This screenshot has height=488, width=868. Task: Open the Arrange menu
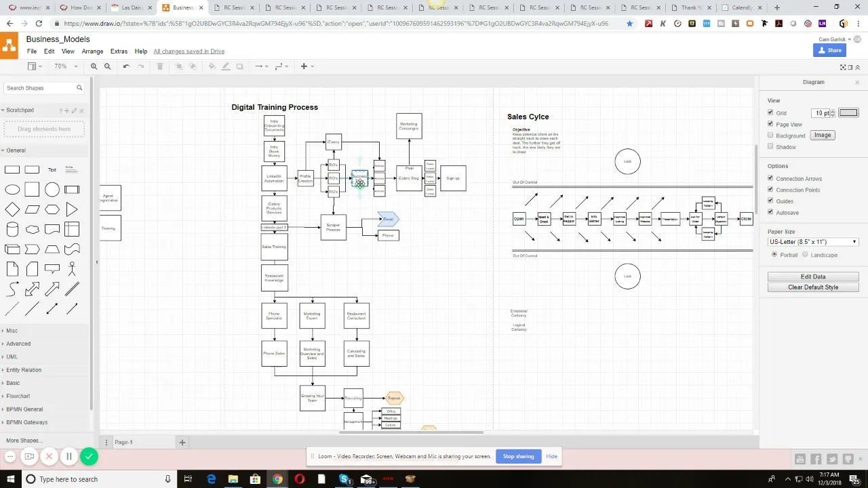coord(92,52)
